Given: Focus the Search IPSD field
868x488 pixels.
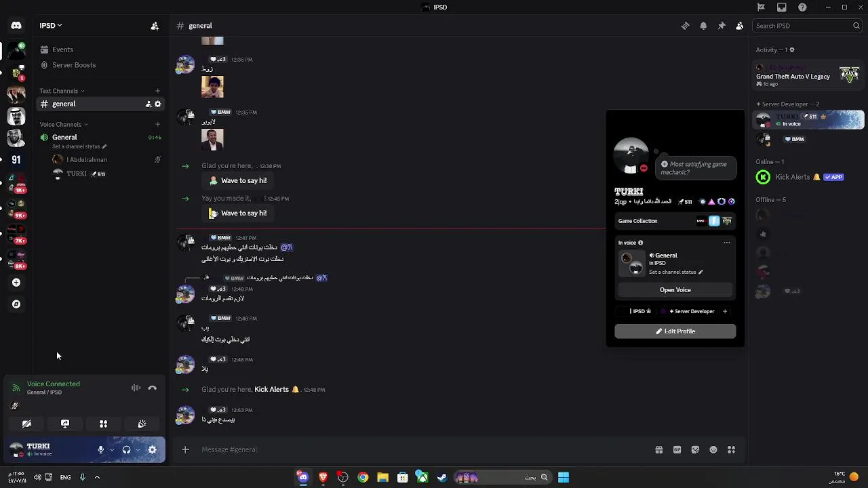Looking at the screenshot, I should point(807,26).
